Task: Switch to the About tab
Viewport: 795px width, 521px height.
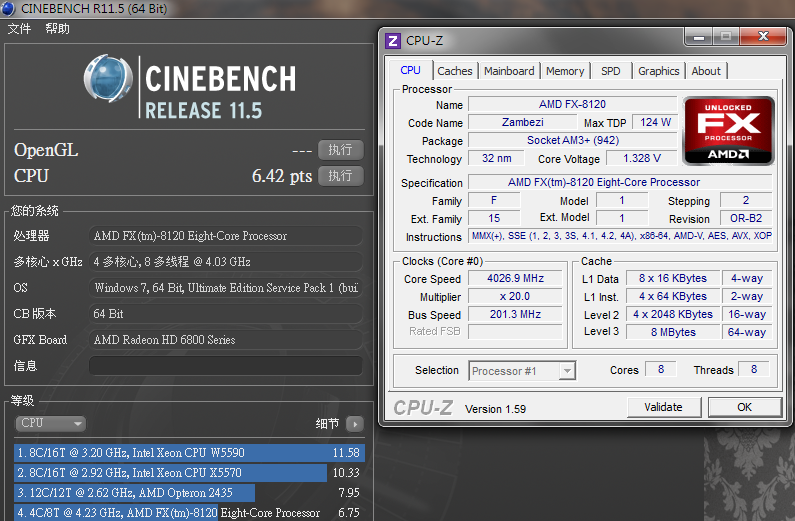Action: point(706,71)
